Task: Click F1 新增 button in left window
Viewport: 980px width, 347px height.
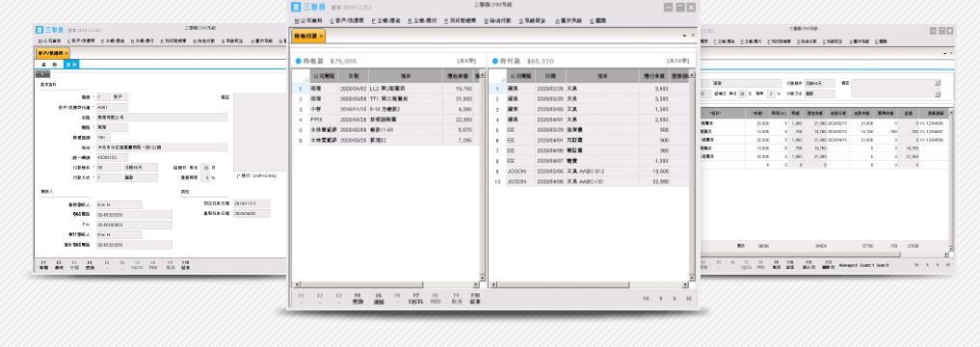Action: tap(43, 265)
